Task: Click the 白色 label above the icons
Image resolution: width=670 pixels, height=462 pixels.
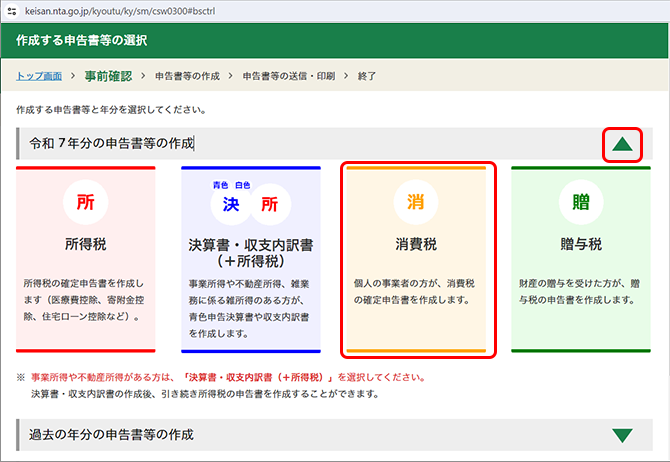Action: click(243, 185)
